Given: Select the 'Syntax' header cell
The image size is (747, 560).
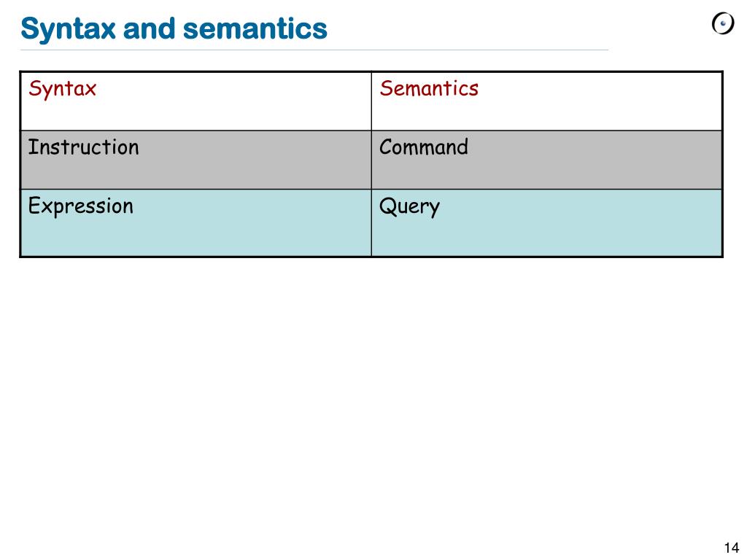Looking at the screenshot, I should point(196,101).
